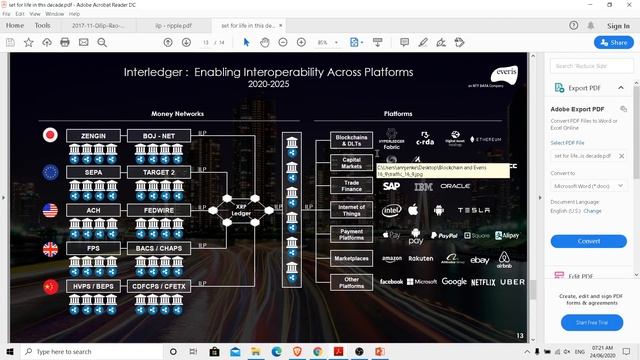This screenshot has width=640, height=360.
Task: Click the tools search field
Action: (x=591, y=66)
